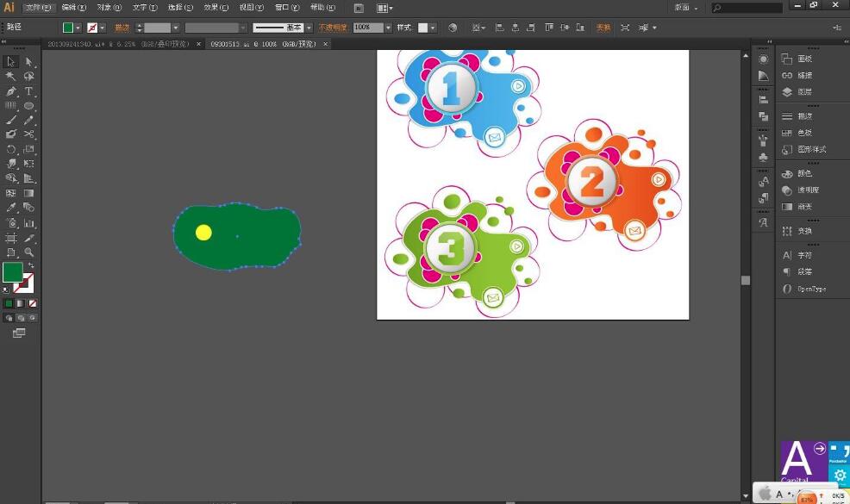
Task: Click the orange 不透明度 opacity link
Action: pos(333,28)
